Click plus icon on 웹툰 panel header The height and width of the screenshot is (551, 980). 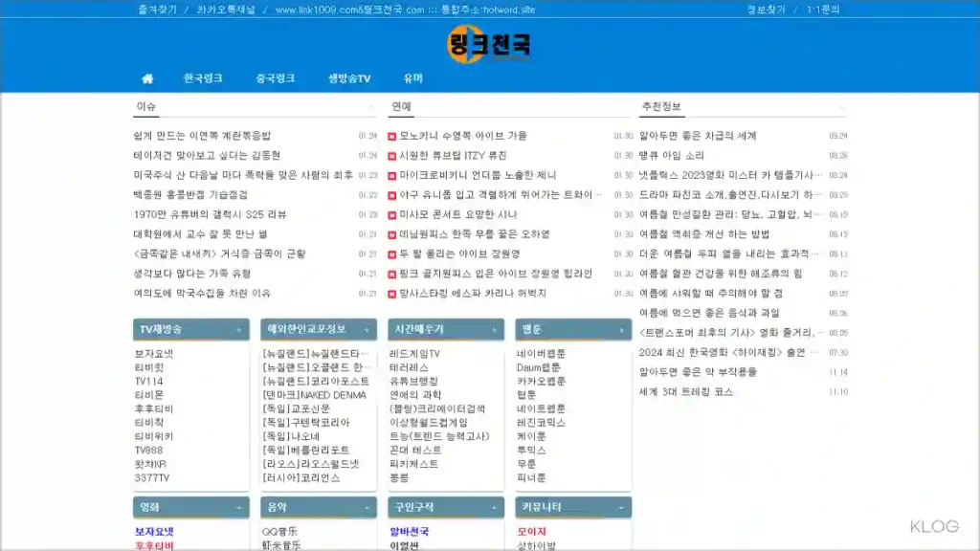[x=620, y=330]
